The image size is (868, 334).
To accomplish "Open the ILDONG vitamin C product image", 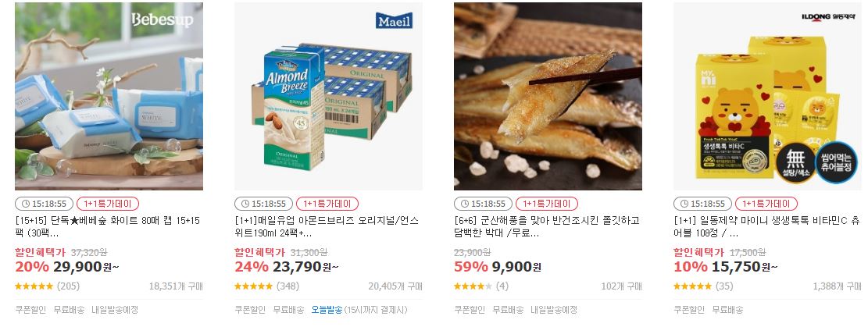I will 767,96.
